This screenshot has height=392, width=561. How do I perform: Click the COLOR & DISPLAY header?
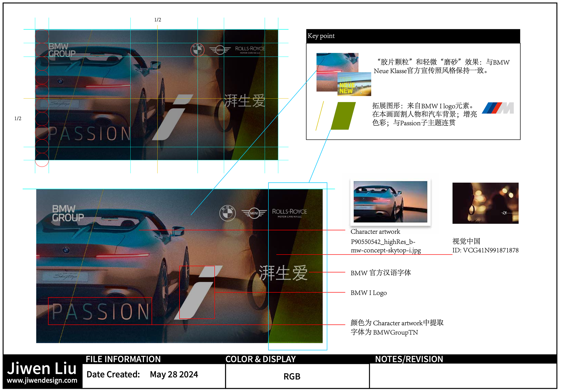click(261, 359)
